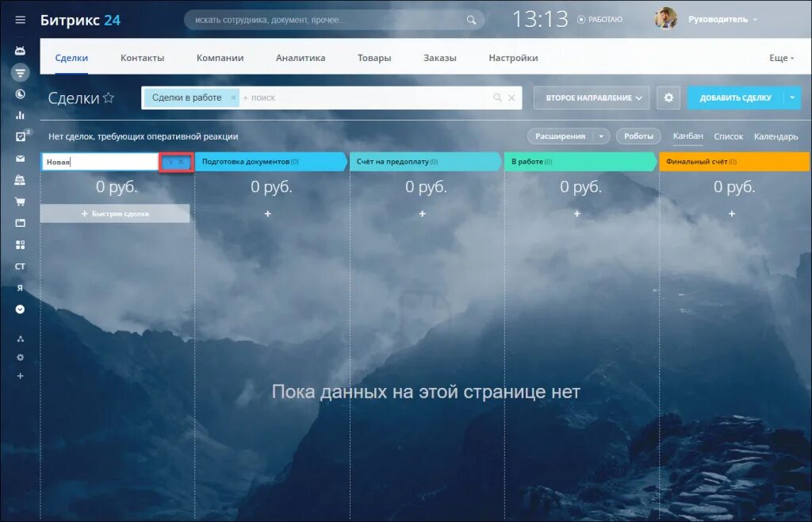Remove the Сделки в работе filter chip

[233, 98]
